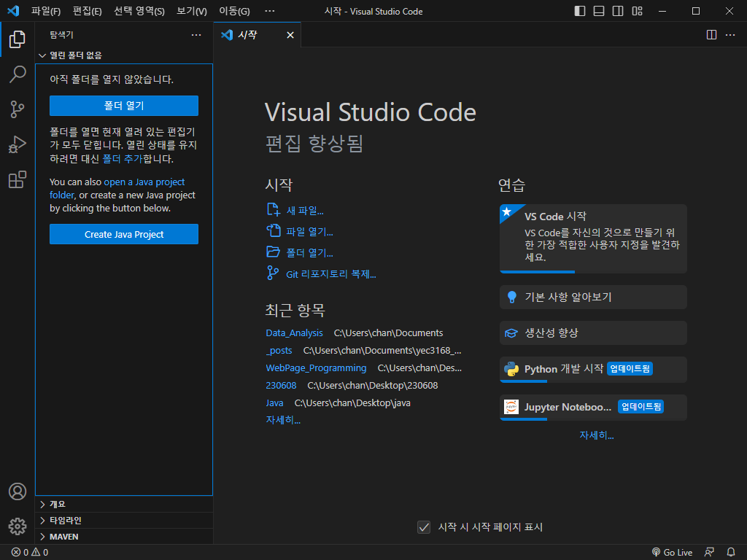This screenshot has height=560, width=747.
Task: Click 자세히... under walkthroughs
Action: click(597, 435)
